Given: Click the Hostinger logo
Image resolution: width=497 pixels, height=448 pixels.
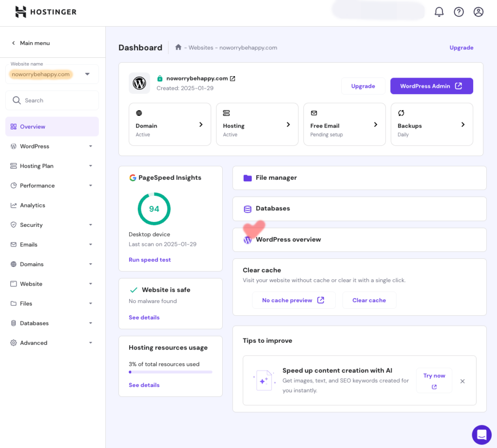Looking at the screenshot, I should click(x=46, y=12).
